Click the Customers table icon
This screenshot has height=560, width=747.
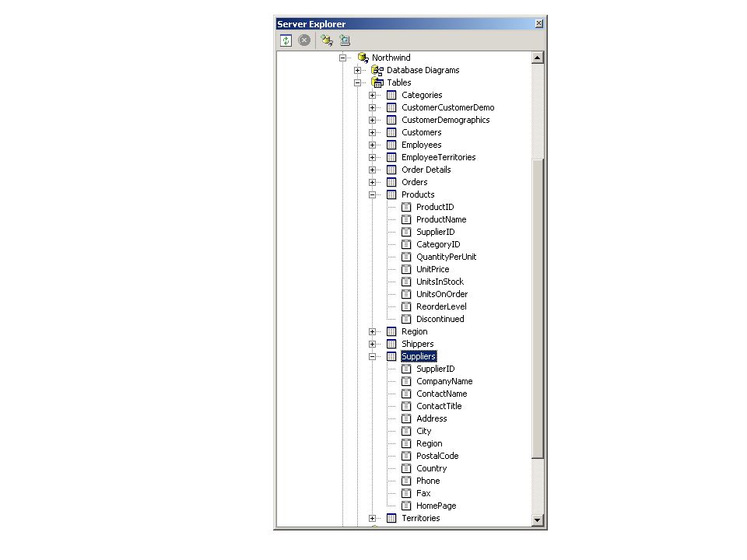[391, 132]
